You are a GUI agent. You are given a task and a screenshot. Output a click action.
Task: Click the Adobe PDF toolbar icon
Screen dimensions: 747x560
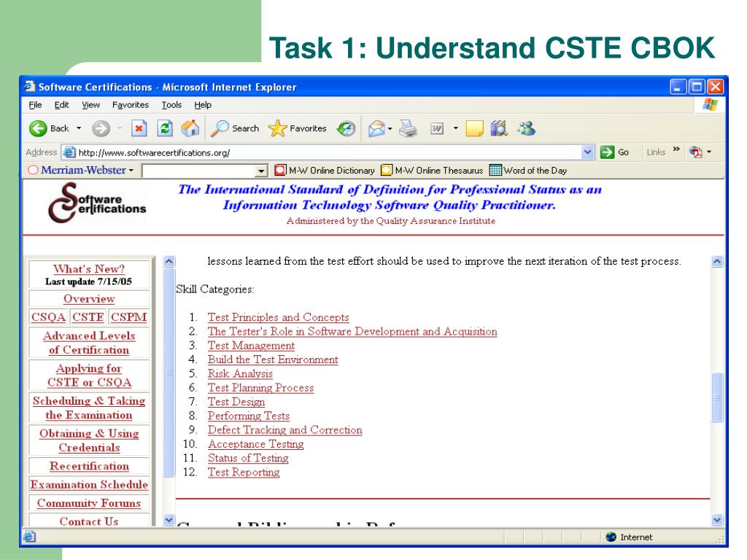696,152
